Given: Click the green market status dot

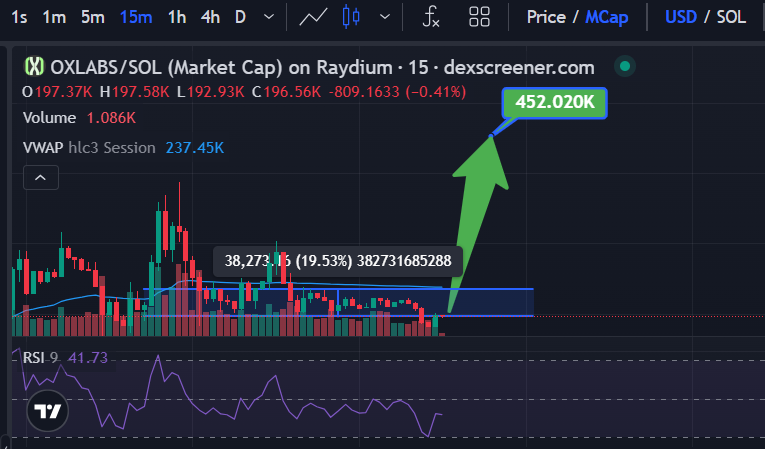Looking at the screenshot, I should pos(625,66).
